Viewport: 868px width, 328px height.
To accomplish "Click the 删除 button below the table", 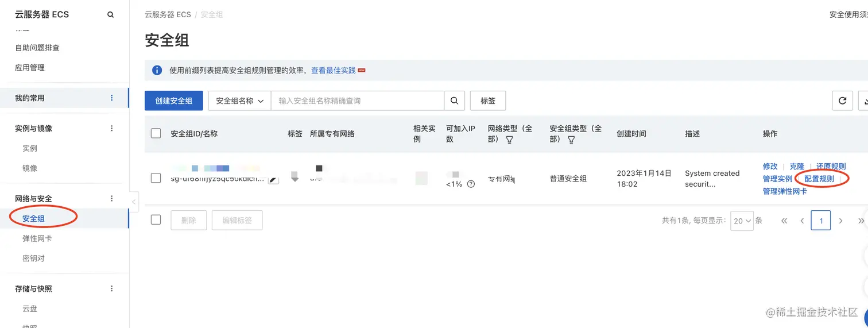I will tap(188, 220).
